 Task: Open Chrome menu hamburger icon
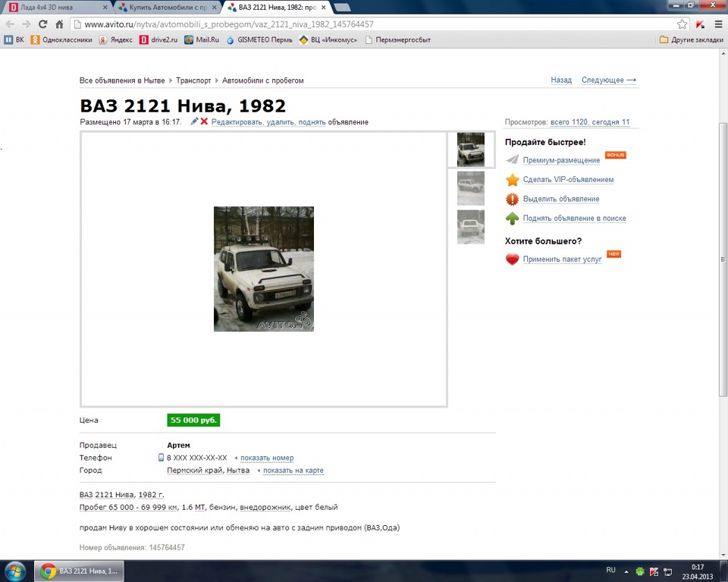pyautogui.click(x=718, y=24)
